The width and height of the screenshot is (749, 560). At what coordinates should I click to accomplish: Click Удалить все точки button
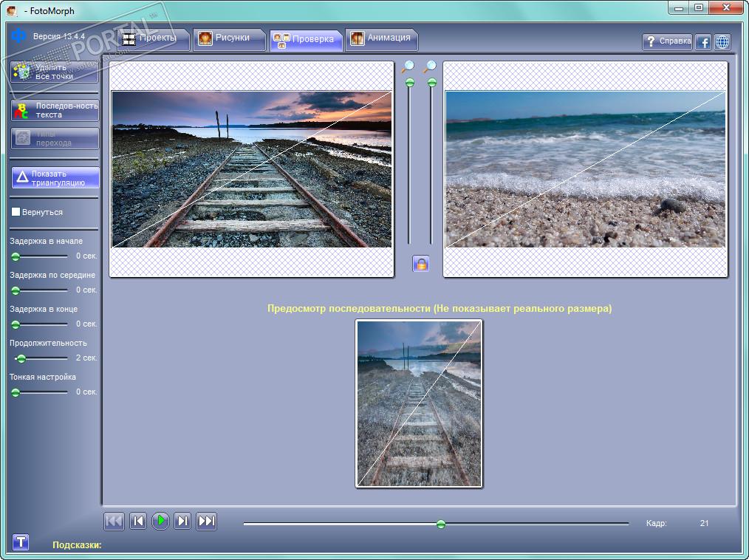tap(55, 72)
